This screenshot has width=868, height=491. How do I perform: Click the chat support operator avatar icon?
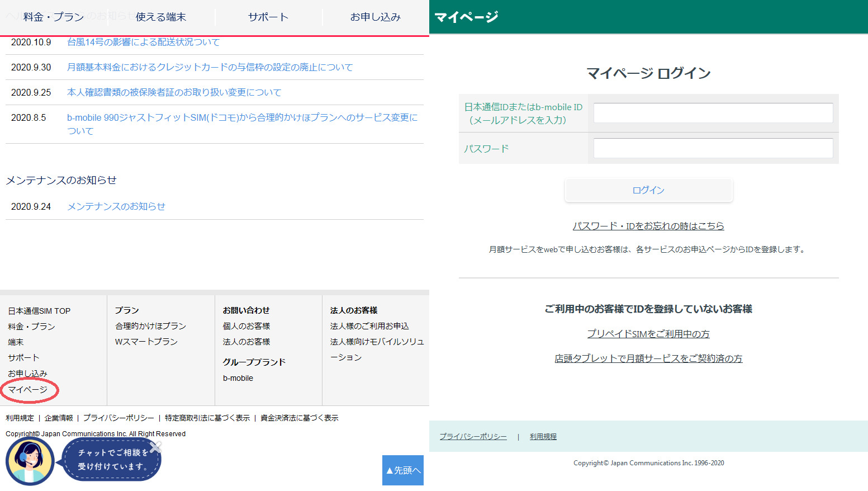coord(30,461)
